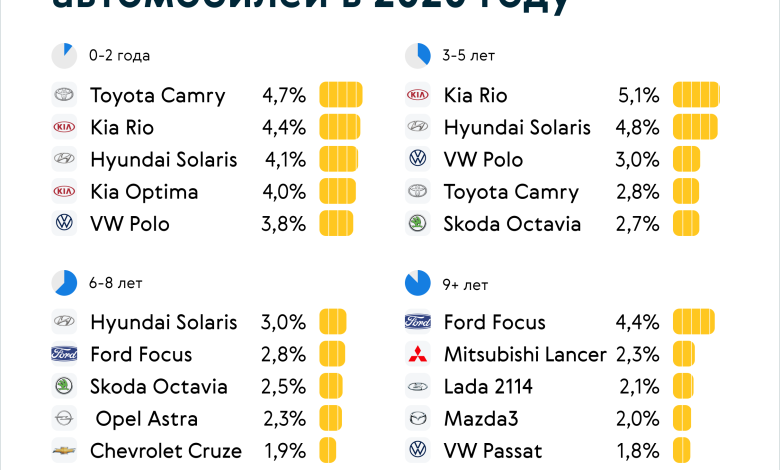This screenshot has width=780, height=470.
Task: Click the Kia Optima model name
Action: 144,192
